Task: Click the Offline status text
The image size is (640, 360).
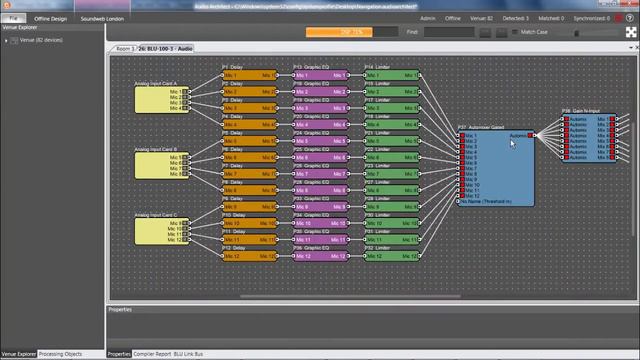Action: [453, 18]
